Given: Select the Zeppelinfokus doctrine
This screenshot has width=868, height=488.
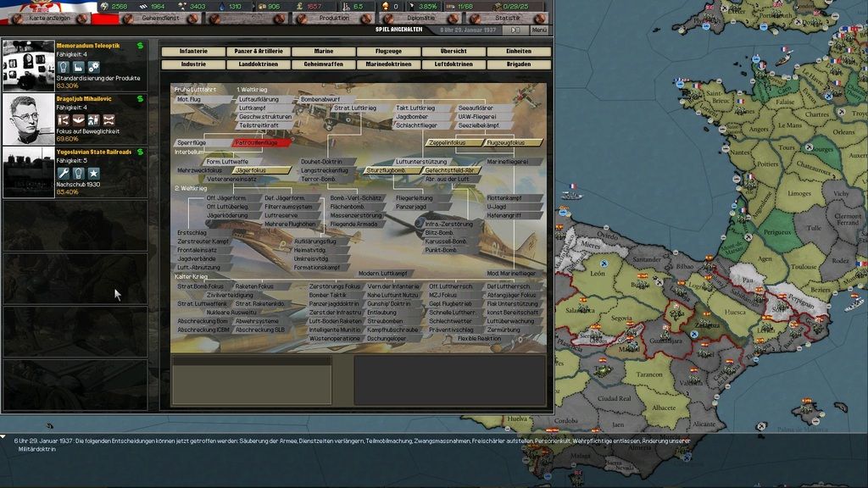Looking at the screenshot, I should point(454,142).
